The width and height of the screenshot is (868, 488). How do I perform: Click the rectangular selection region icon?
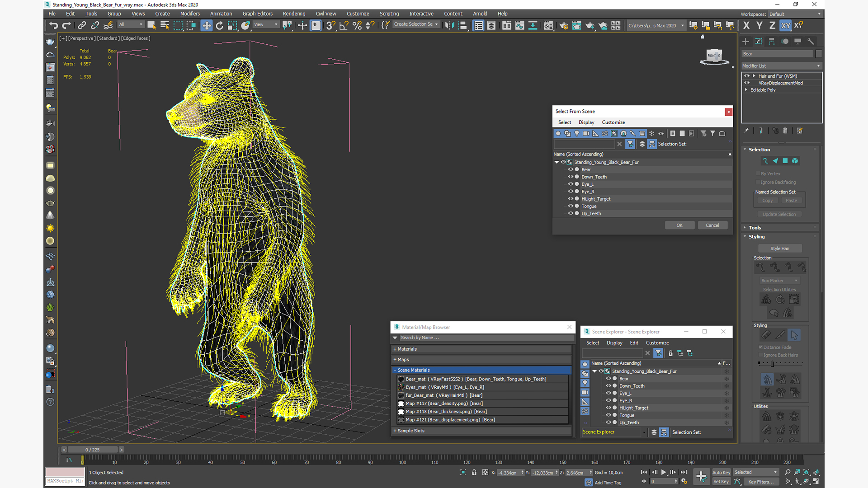(178, 25)
